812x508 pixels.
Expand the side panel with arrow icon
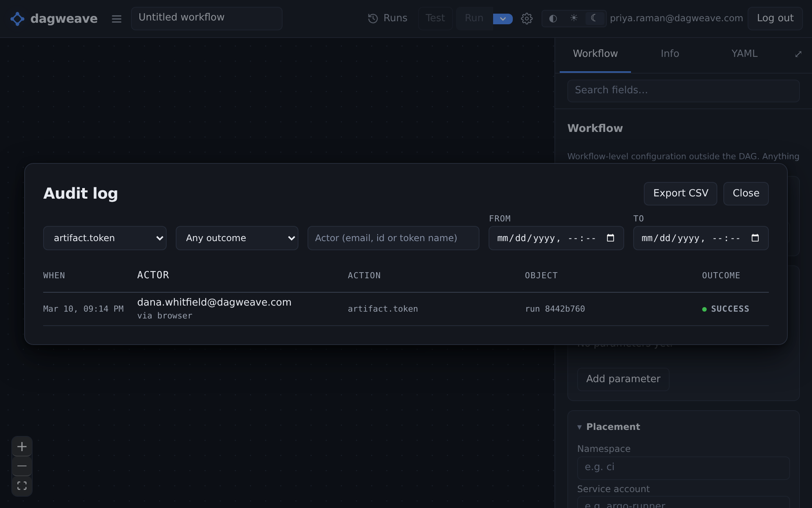click(x=798, y=54)
